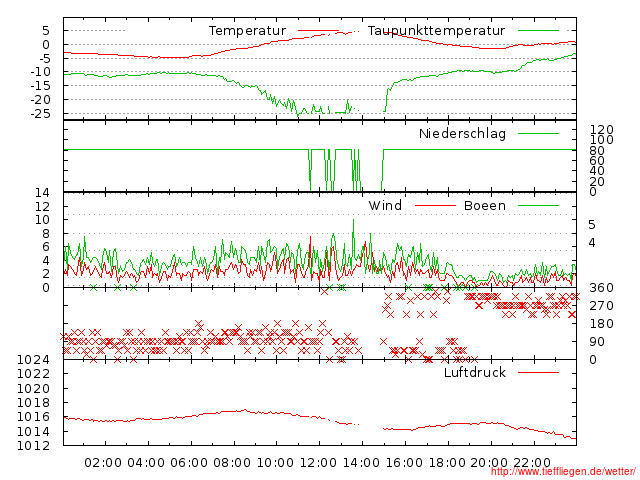Image resolution: width=640 pixels, height=480 pixels.
Task: Click the 120 precipitation axis value
Action: (x=602, y=130)
